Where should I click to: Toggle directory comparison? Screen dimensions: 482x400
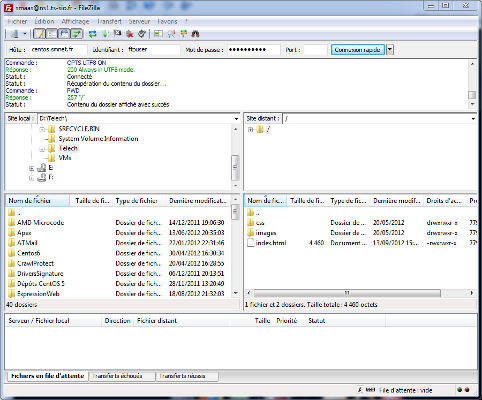coord(171,34)
